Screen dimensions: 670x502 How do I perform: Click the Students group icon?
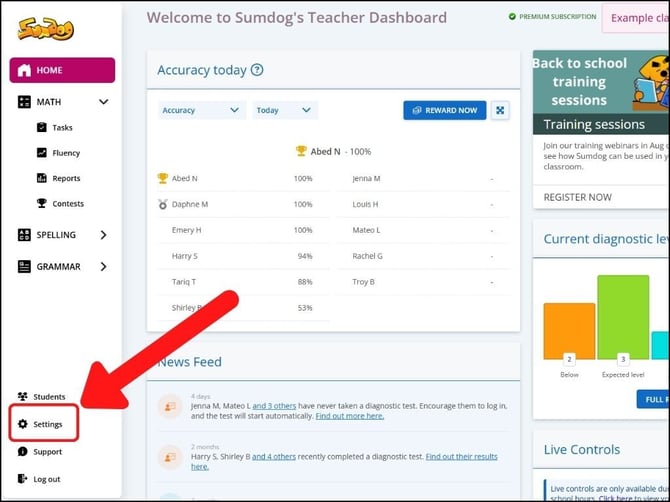click(x=23, y=396)
